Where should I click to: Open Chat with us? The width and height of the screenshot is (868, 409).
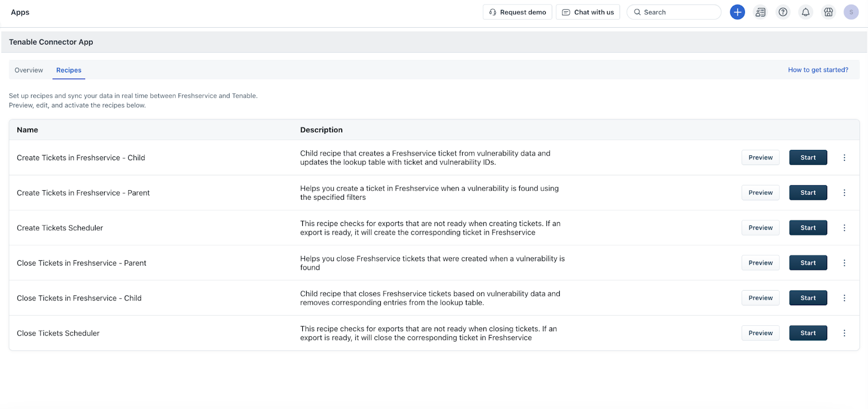[588, 12]
